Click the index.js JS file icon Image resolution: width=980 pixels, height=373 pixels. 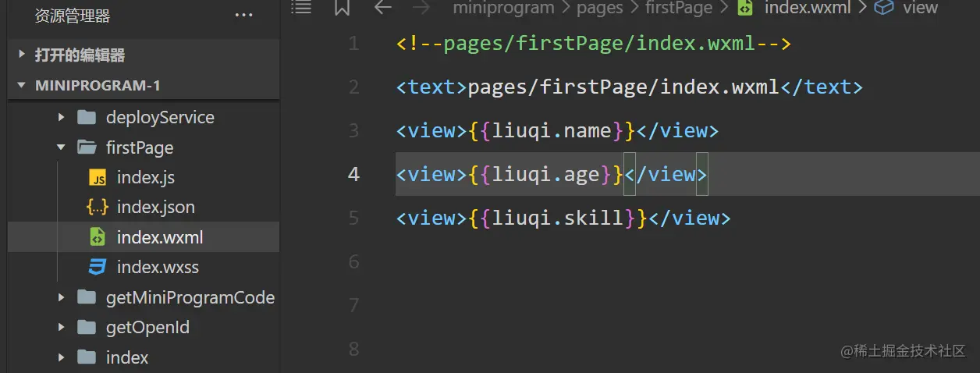98,178
